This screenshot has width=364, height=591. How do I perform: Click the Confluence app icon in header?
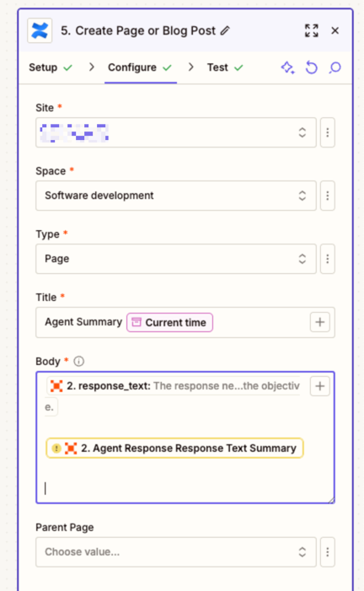pos(40,30)
